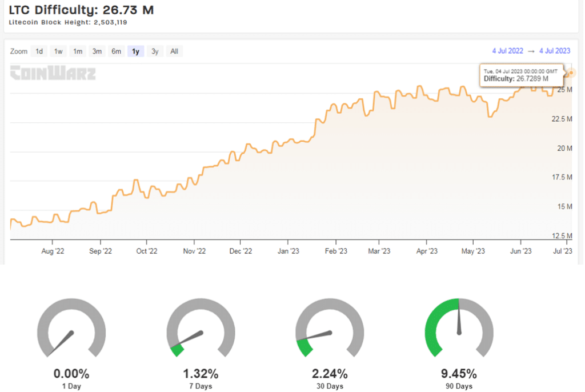Click the '22.5 M' y-axis label
The image size is (585, 392).
pos(562,119)
